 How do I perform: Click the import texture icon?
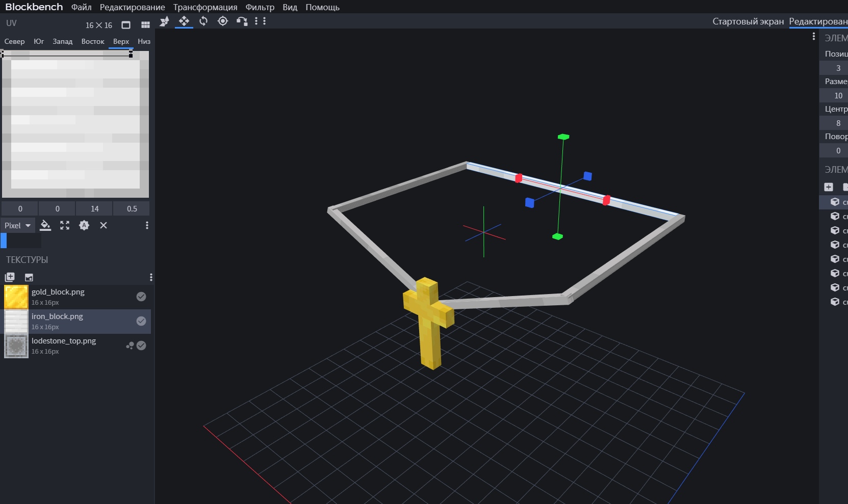pyautogui.click(x=10, y=277)
